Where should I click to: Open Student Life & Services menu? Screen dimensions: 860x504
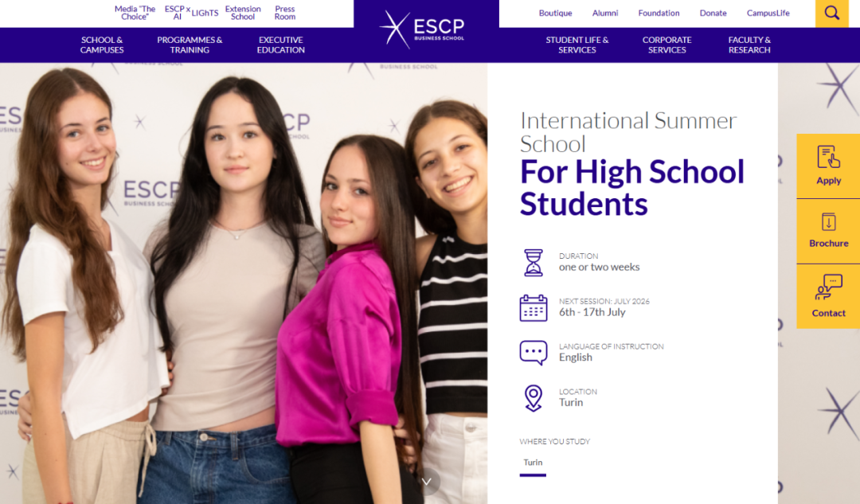pos(577,45)
